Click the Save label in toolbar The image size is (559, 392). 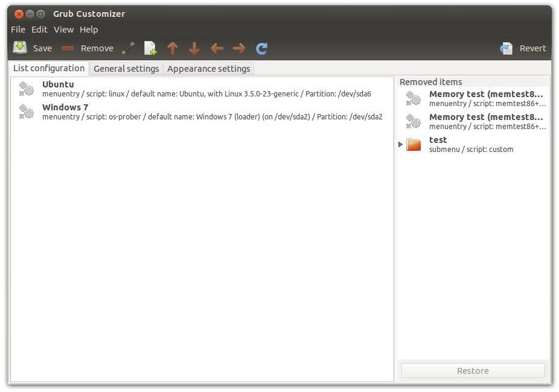42,48
